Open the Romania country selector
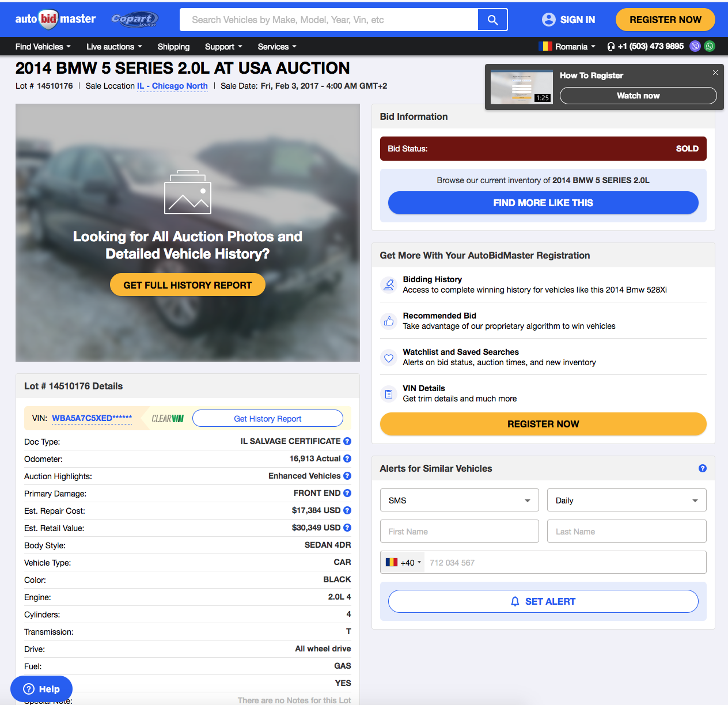The image size is (728, 705). click(567, 47)
